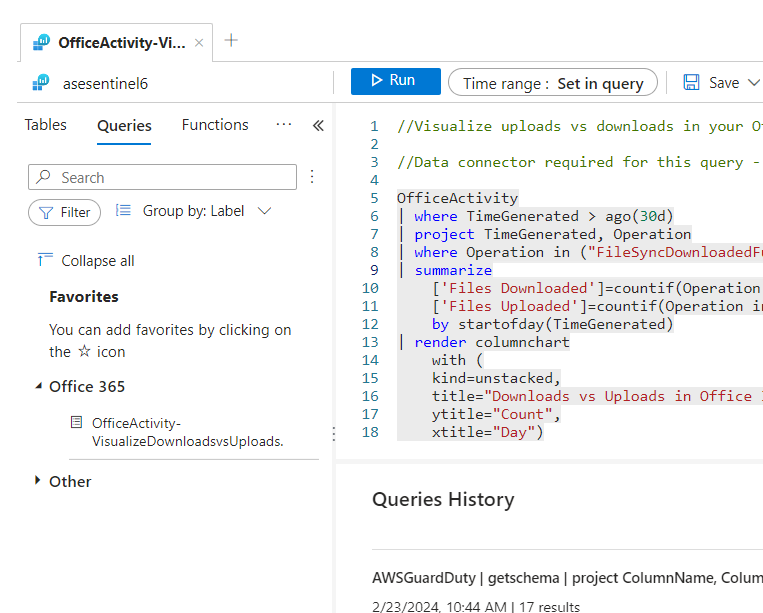
Task: Collapse the Office 365 group
Action: [x=38, y=386]
